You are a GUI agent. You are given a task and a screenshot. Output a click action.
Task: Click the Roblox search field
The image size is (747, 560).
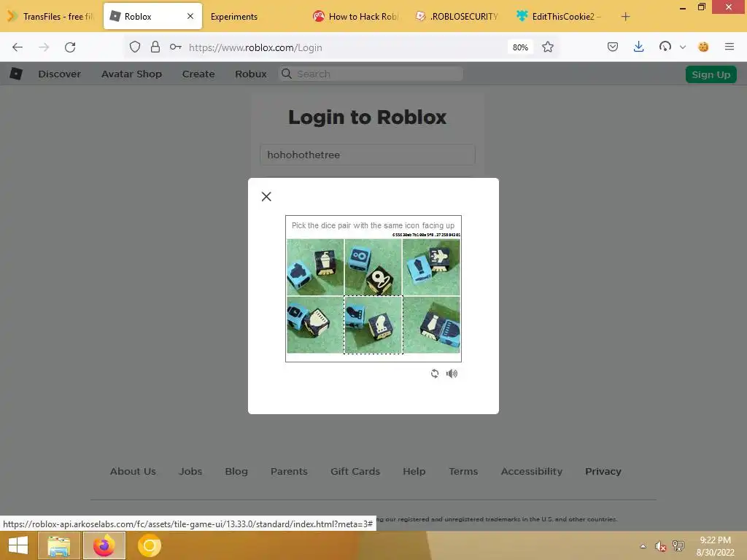click(371, 74)
